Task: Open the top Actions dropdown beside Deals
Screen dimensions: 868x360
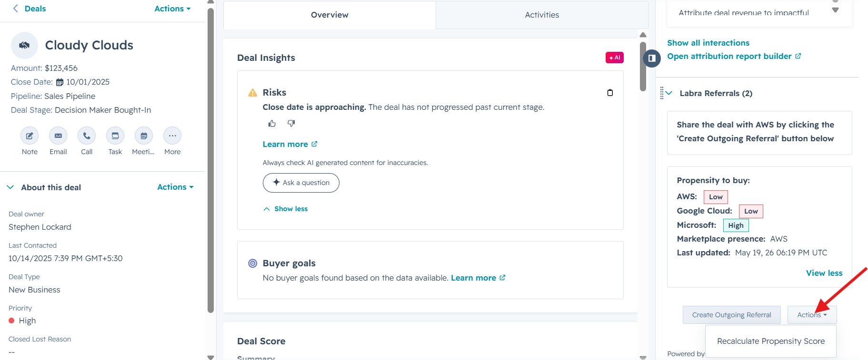Action: (x=172, y=9)
